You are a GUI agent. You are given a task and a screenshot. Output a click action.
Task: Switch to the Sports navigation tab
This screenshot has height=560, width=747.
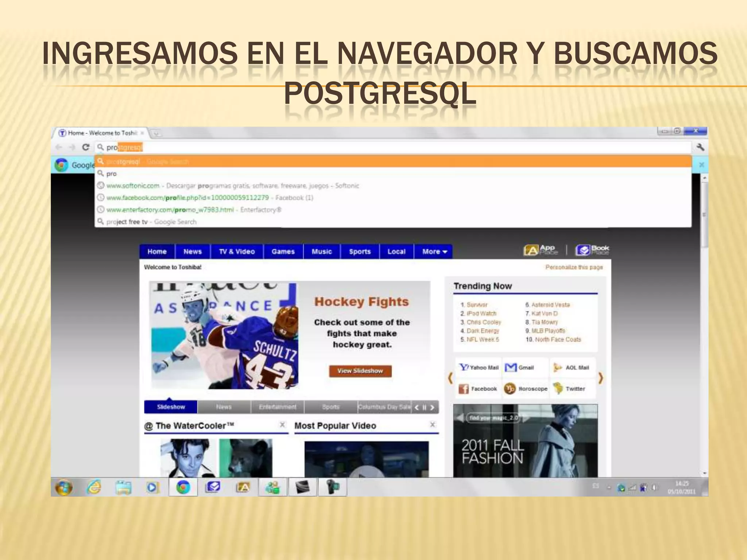[360, 252]
